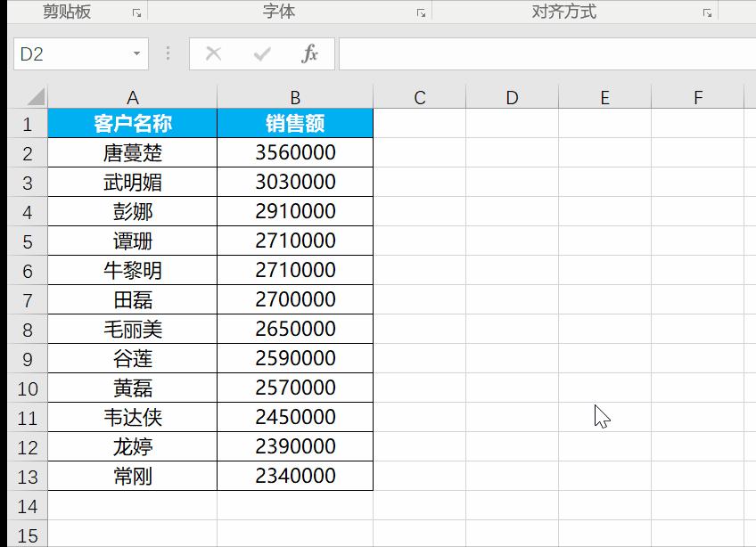This screenshot has height=547, width=756.
Task: Click the Insert Function fx icon
Action: [x=308, y=53]
